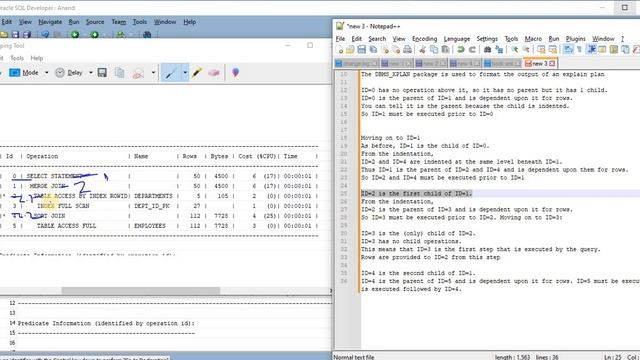The height and width of the screenshot is (360, 640).
Task: Click highlighted line 'ID=2 is the first child of ID=1.'
Action: point(416,193)
